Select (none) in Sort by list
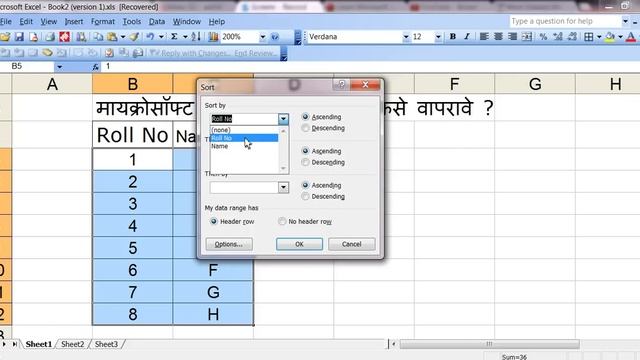Viewport: 640px width, 360px height. click(x=244, y=130)
